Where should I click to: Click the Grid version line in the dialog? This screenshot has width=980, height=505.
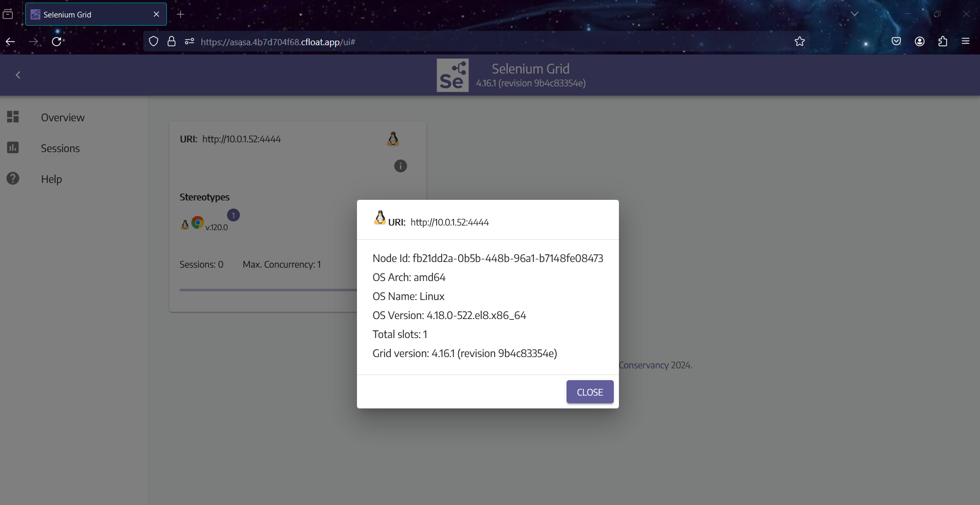(x=465, y=353)
